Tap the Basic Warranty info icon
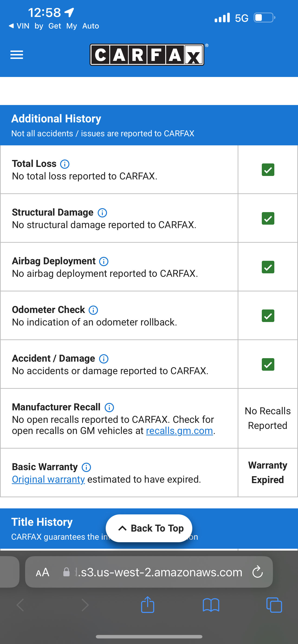The width and height of the screenshot is (298, 644). (x=86, y=467)
